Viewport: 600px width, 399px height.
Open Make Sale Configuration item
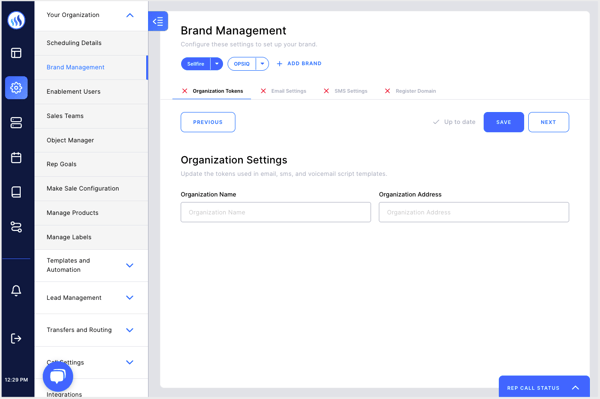[x=91, y=189]
